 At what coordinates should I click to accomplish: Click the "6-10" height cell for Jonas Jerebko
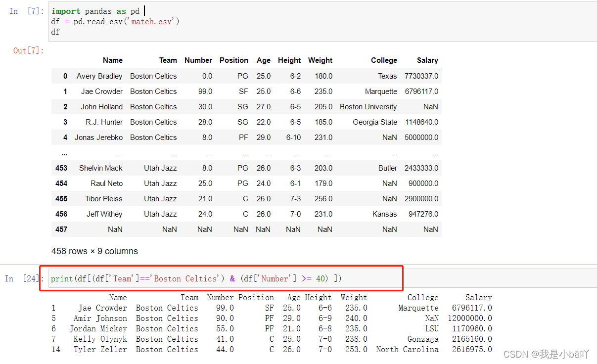click(293, 137)
